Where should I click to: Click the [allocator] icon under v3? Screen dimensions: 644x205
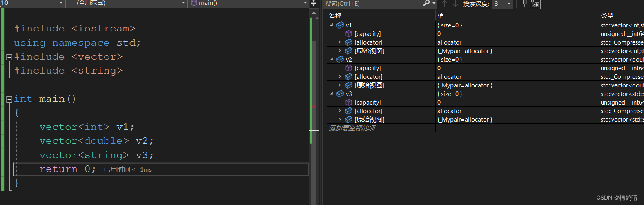(349, 111)
